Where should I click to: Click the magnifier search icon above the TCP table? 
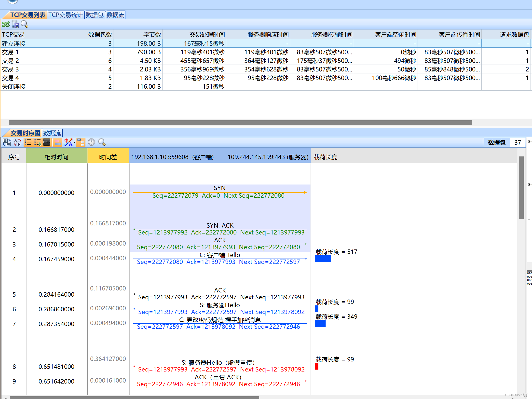(x=25, y=24)
